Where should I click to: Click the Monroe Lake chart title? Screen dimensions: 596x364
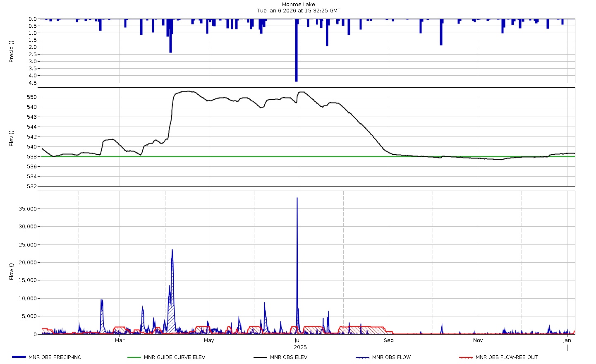pyautogui.click(x=298, y=5)
